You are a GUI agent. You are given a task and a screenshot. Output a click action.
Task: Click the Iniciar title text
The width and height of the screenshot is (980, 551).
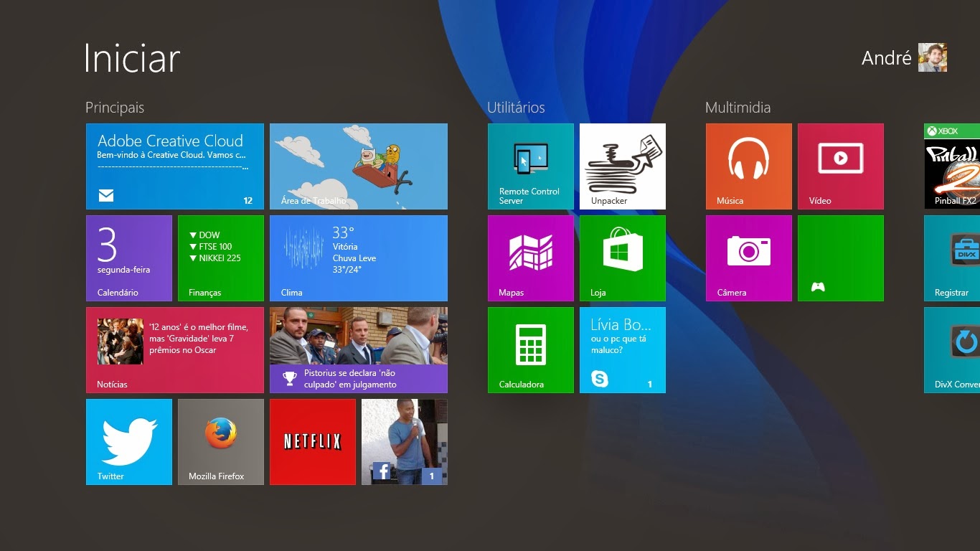pos(132,58)
